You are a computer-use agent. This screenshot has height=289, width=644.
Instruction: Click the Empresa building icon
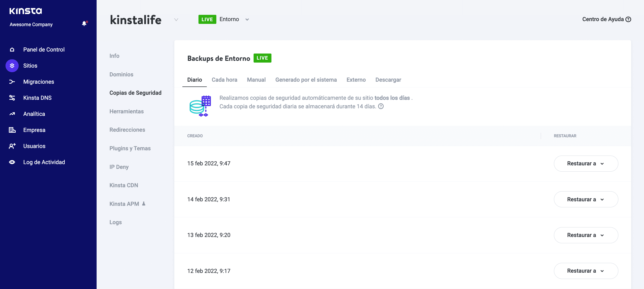pos(12,130)
